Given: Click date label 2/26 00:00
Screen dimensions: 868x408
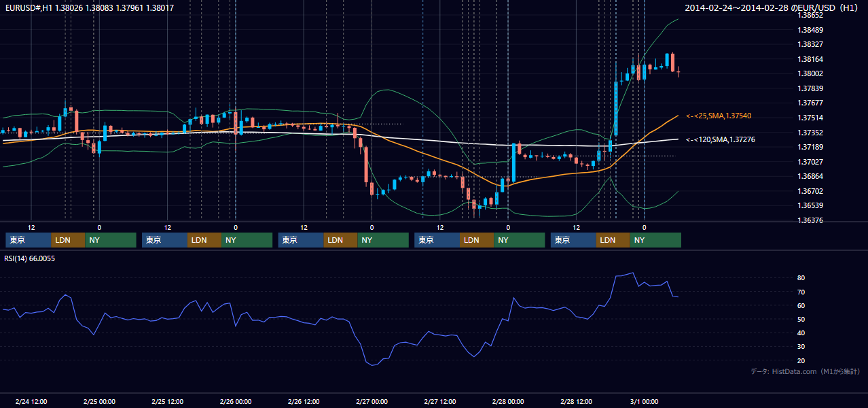Looking at the screenshot, I should point(236,402).
